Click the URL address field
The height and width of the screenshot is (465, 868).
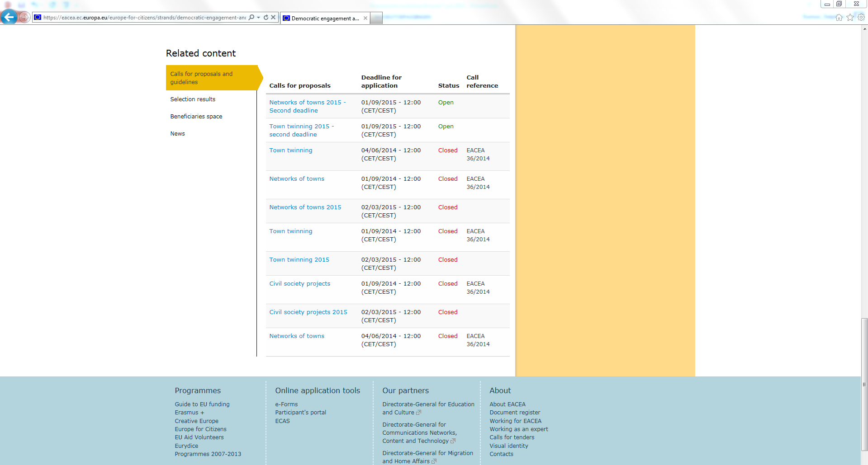[145, 18]
